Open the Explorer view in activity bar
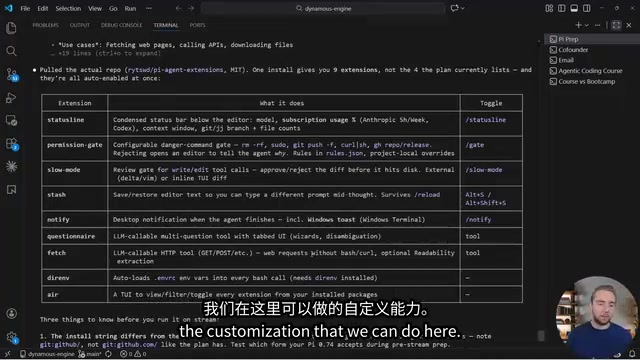 pos(11,28)
